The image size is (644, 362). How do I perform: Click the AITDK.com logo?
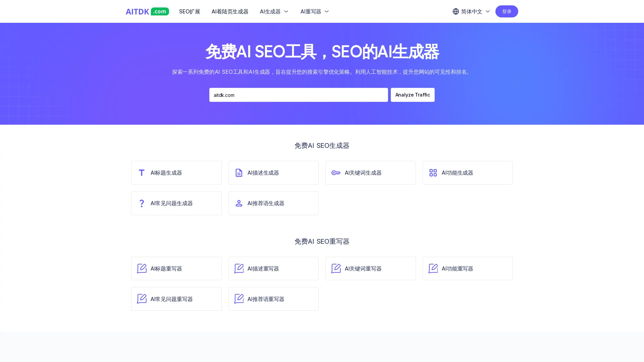click(147, 11)
